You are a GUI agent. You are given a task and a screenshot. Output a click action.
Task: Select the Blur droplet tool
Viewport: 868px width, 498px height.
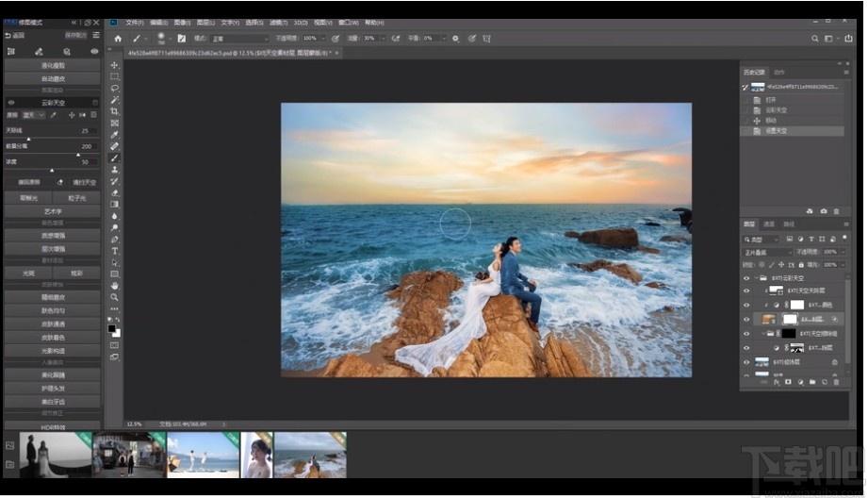pyautogui.click(x=115, y=216)
